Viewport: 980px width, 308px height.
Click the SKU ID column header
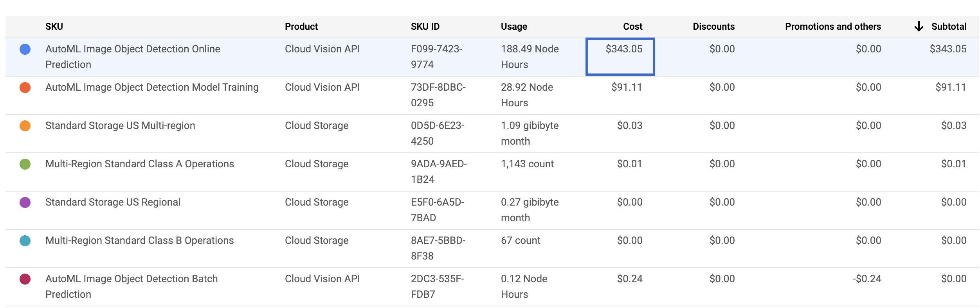tap(425, 27)
